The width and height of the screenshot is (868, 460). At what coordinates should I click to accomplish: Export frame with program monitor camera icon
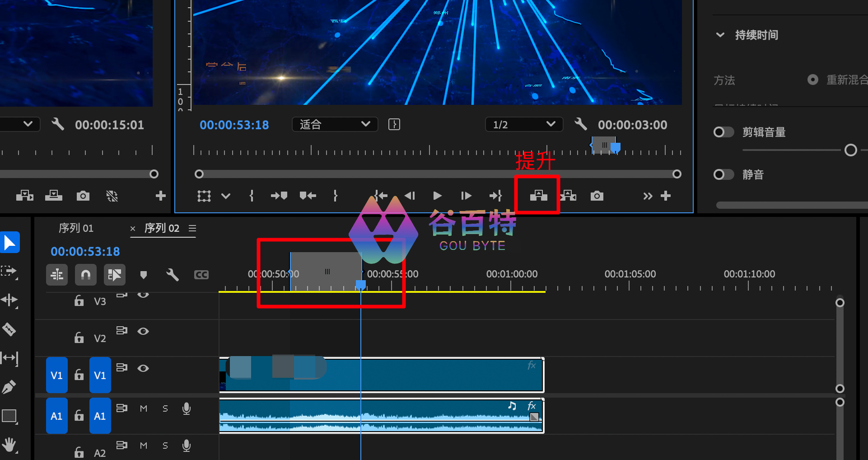pos(597,196)
